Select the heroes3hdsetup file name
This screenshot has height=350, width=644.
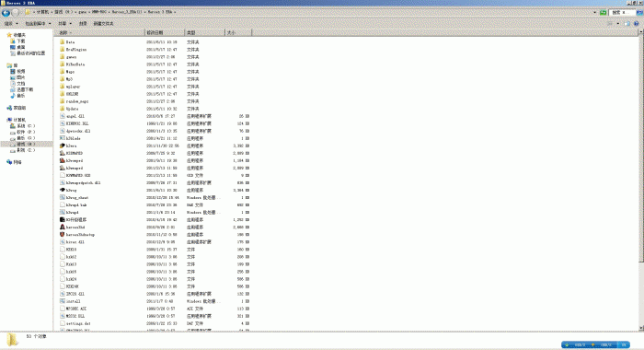pyautogui.click(x=80, y=235)
